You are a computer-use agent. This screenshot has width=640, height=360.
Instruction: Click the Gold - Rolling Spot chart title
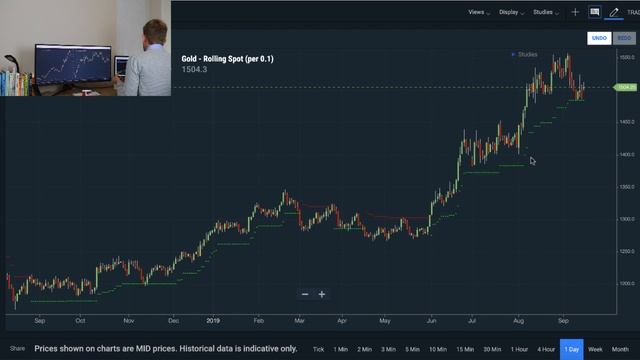tap(227, 59)
